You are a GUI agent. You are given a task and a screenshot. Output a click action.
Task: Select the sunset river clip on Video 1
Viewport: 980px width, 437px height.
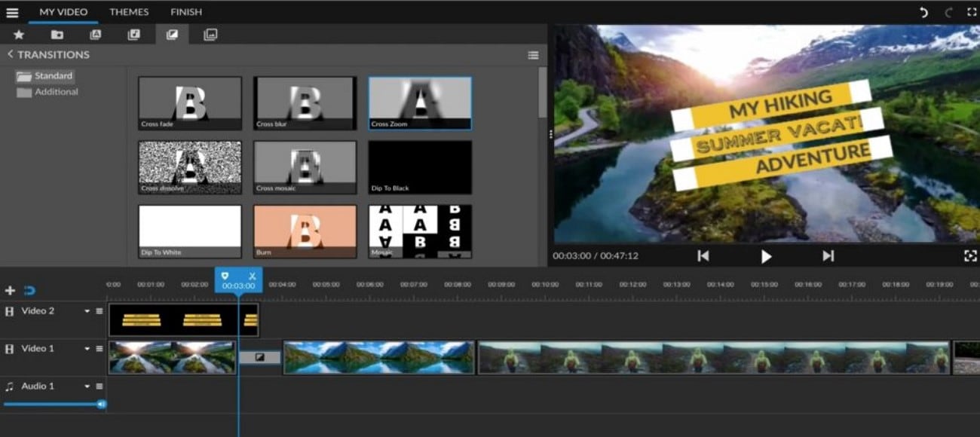point(173,358)
